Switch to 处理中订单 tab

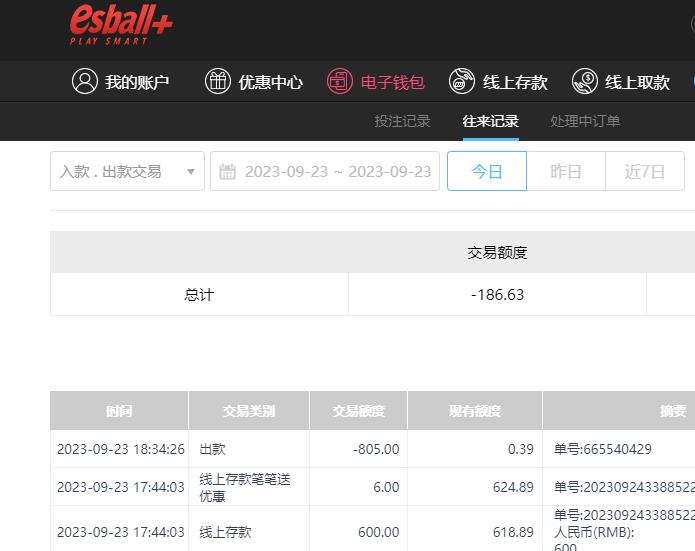click(x=585, y=121)
